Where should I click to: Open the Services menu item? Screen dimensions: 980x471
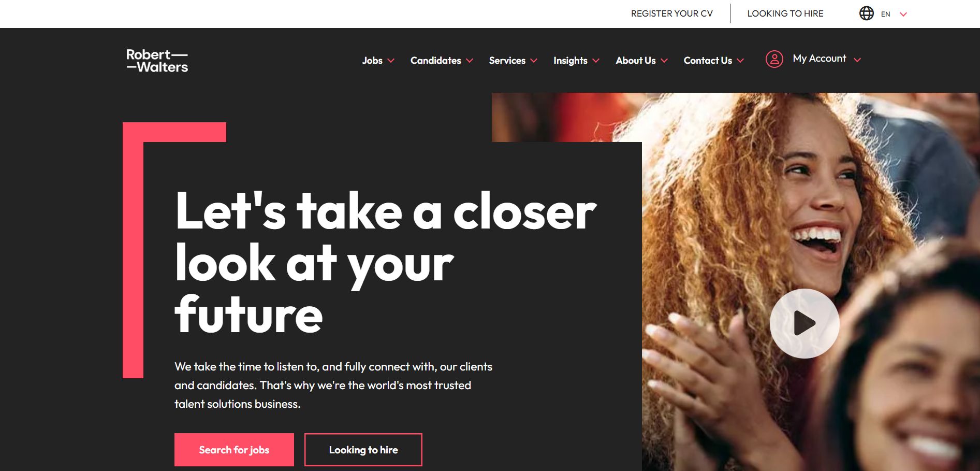coord(507,61)
